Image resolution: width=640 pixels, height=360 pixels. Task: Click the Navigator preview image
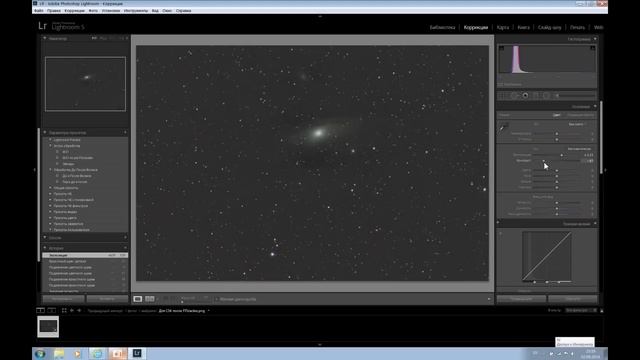[x=85, y=84]
